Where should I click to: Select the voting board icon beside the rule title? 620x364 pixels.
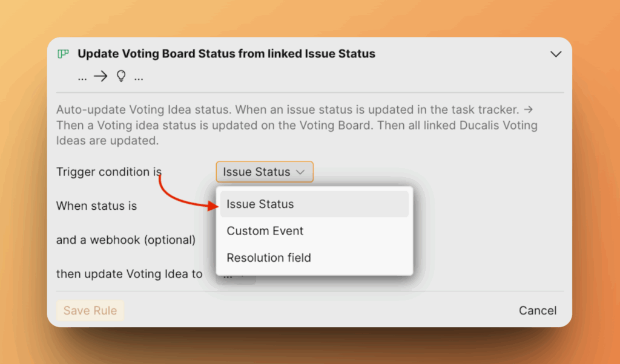point(63,54)
